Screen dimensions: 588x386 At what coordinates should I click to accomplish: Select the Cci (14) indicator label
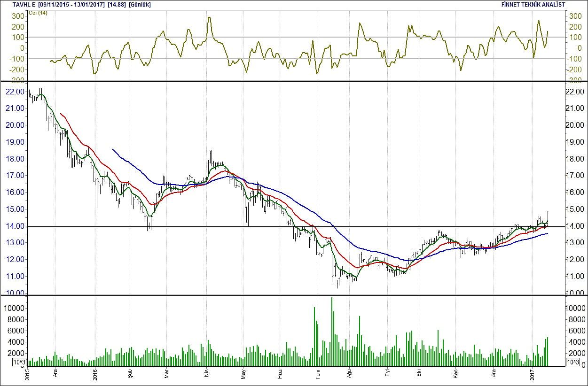(39, 13)
